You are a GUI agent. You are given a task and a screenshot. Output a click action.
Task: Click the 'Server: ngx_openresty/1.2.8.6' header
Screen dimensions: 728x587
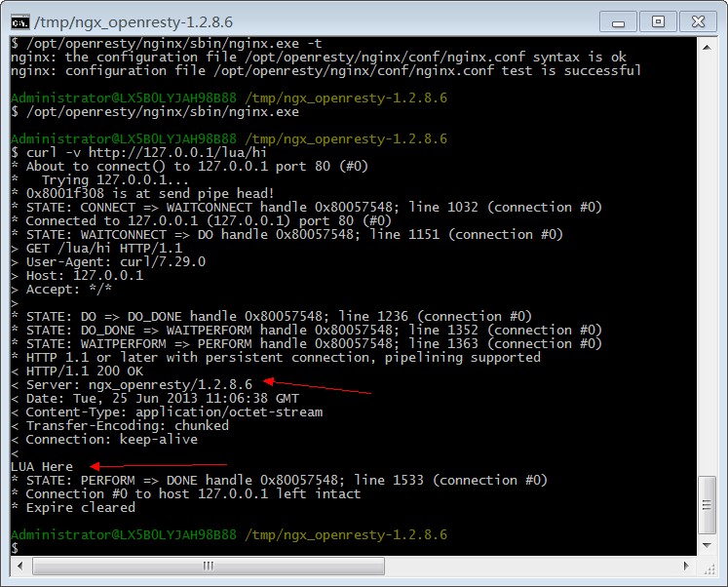click(132, 385)
